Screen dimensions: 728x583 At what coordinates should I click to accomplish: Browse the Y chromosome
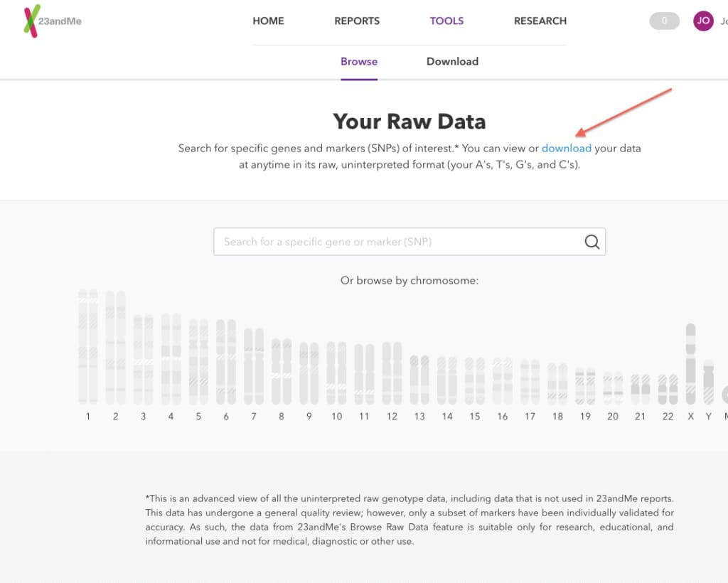click(x=708, y=380)
